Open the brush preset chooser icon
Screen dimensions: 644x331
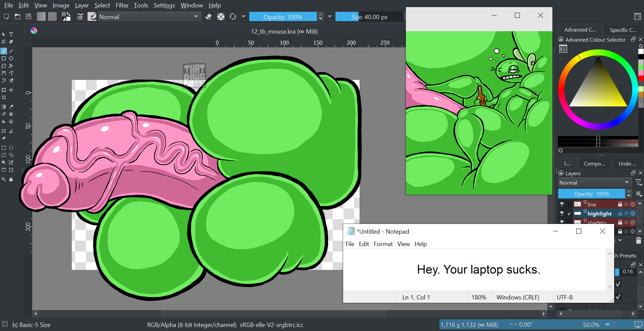click(92, 16)
